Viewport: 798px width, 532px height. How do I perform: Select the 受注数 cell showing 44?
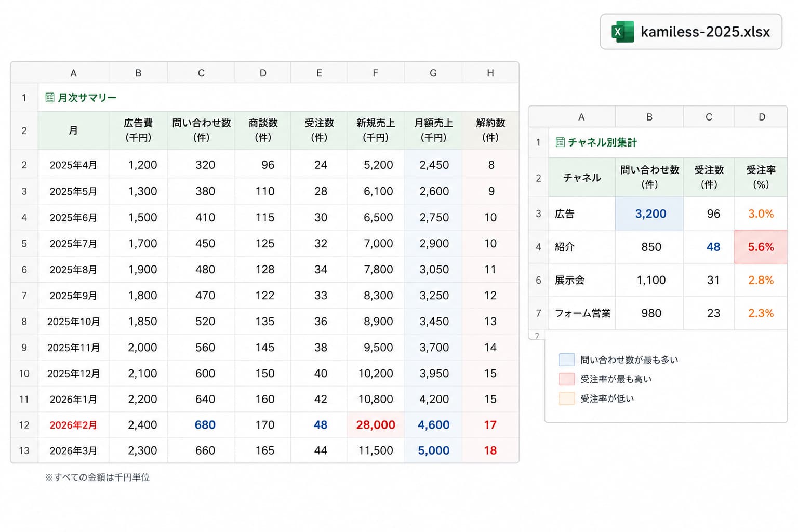(319, 450)
